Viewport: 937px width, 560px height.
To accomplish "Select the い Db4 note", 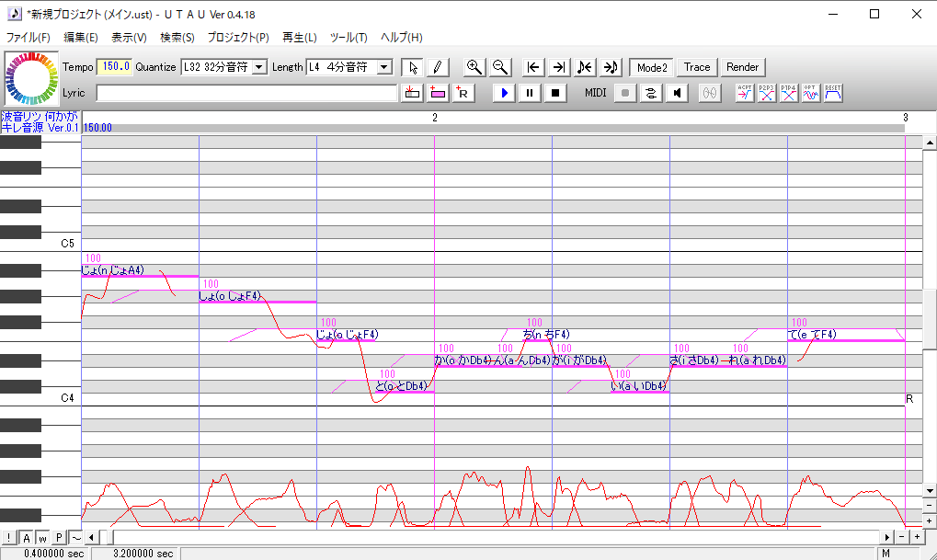I will 639,386.
